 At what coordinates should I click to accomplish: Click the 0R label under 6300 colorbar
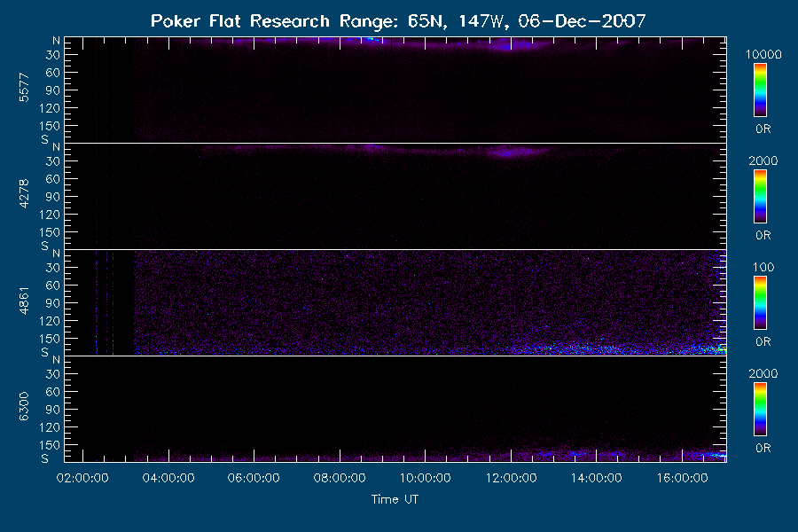tap(763, 449)
